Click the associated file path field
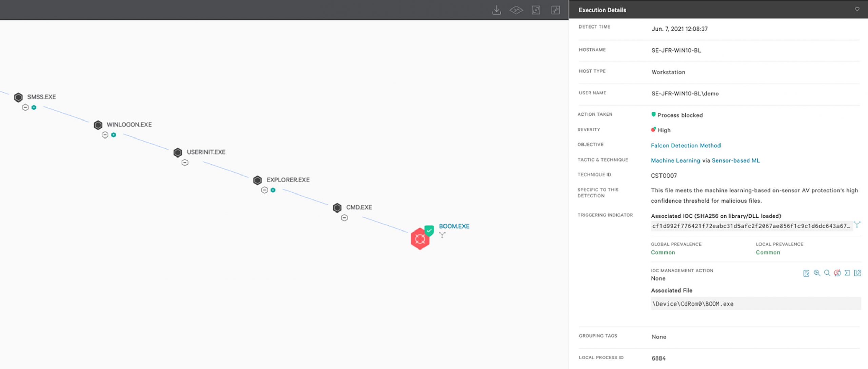 click(755, 304)
